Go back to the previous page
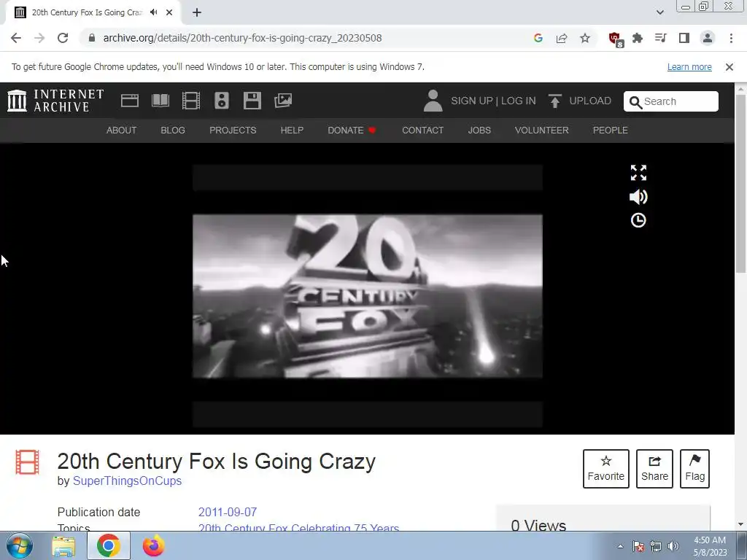 point(16,38)
